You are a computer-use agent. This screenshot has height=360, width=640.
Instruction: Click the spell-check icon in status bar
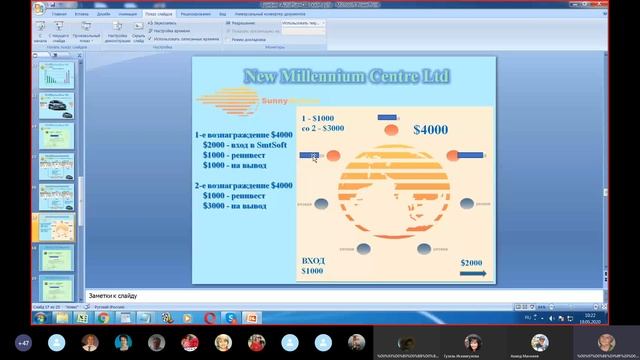87,307
